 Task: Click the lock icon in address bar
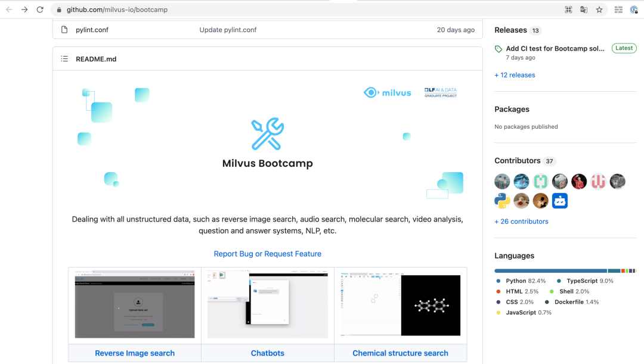tap(58, 10)
